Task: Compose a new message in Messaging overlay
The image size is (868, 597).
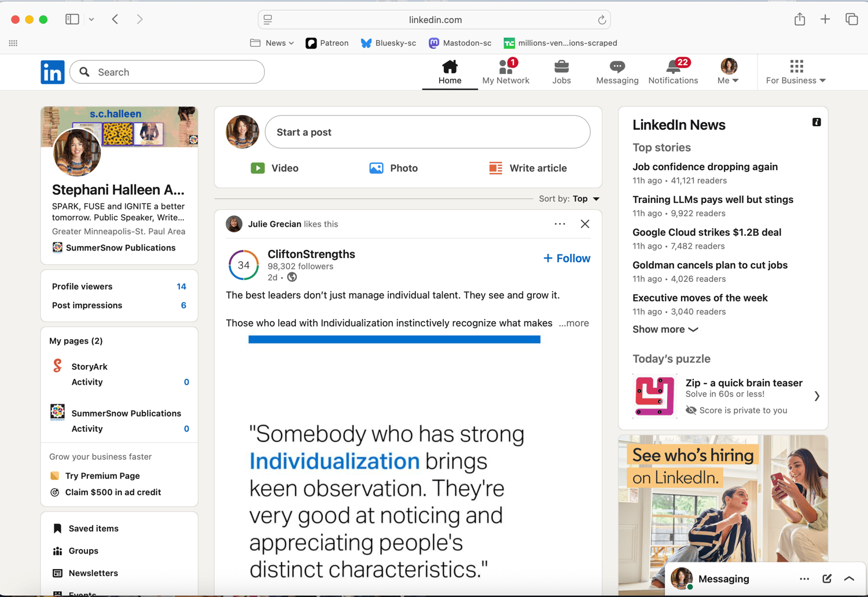Action: click(827, 579)
